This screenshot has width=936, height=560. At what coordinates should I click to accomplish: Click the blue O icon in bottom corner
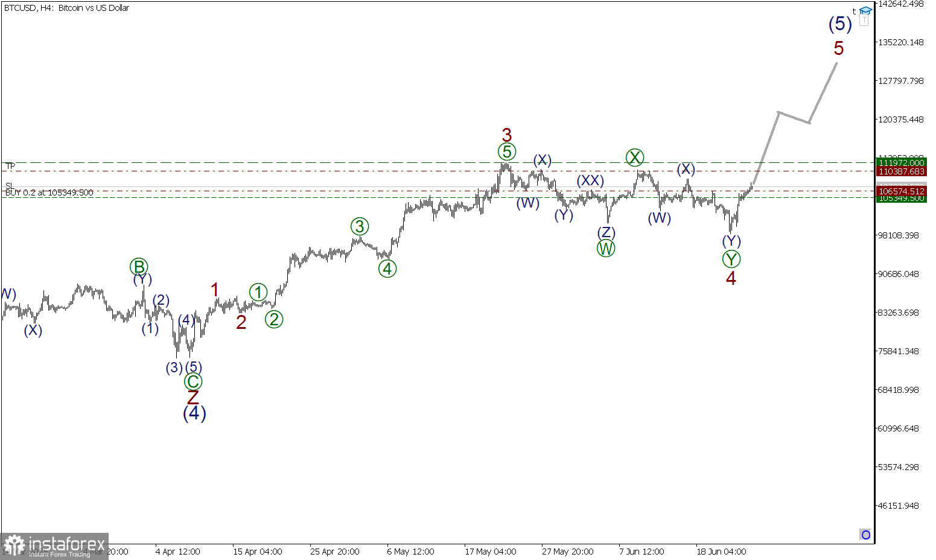(x=865, y=535)
